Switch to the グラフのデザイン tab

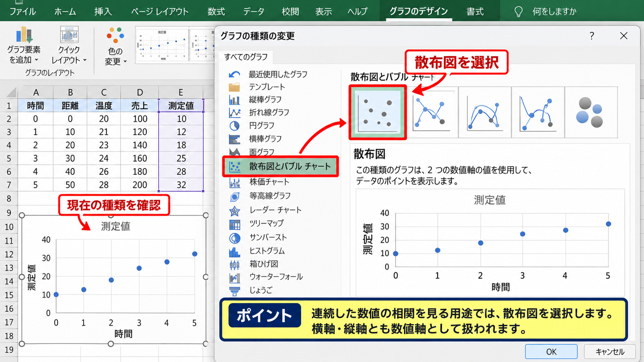coord(419,12)
